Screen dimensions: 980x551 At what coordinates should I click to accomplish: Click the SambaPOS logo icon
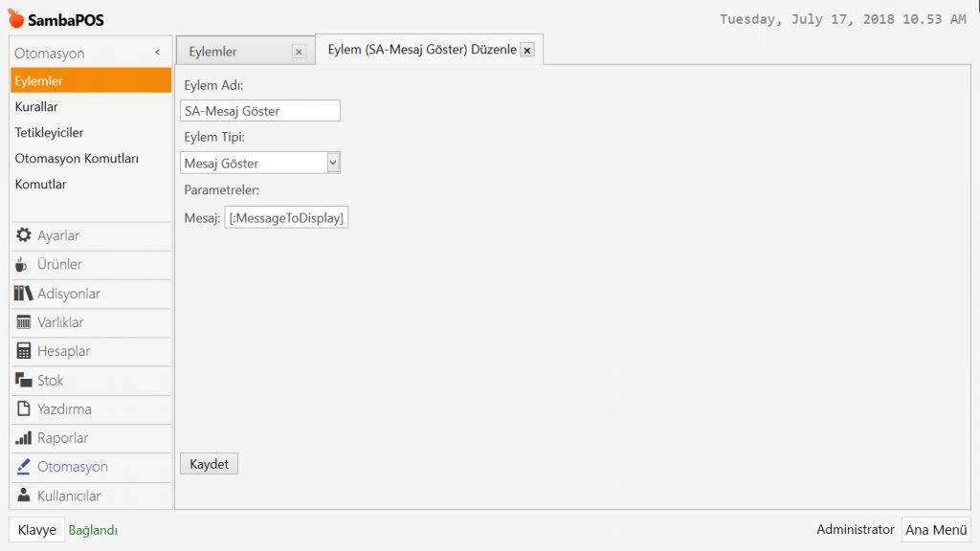pos(15,19)
